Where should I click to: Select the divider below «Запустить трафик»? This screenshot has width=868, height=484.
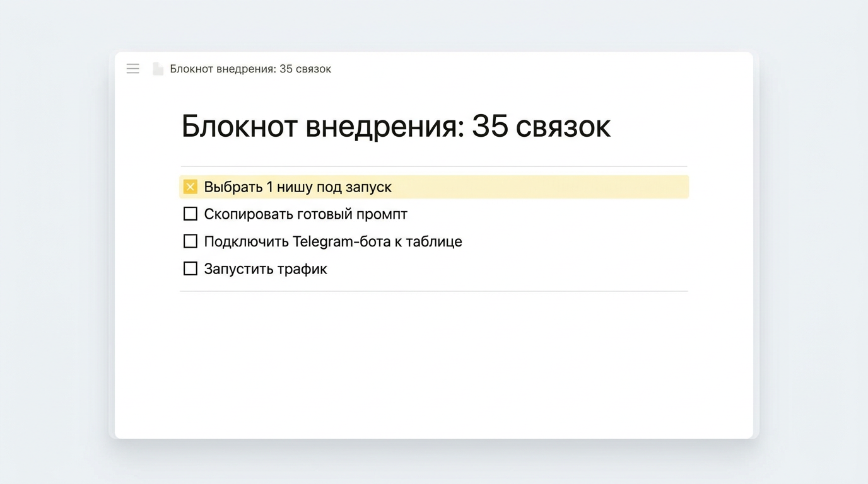pyautogui.click(x=434, y=291)
